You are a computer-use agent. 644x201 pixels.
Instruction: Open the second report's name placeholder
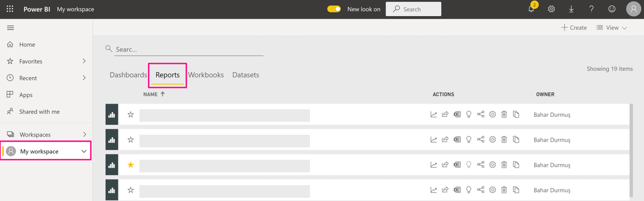225,140
